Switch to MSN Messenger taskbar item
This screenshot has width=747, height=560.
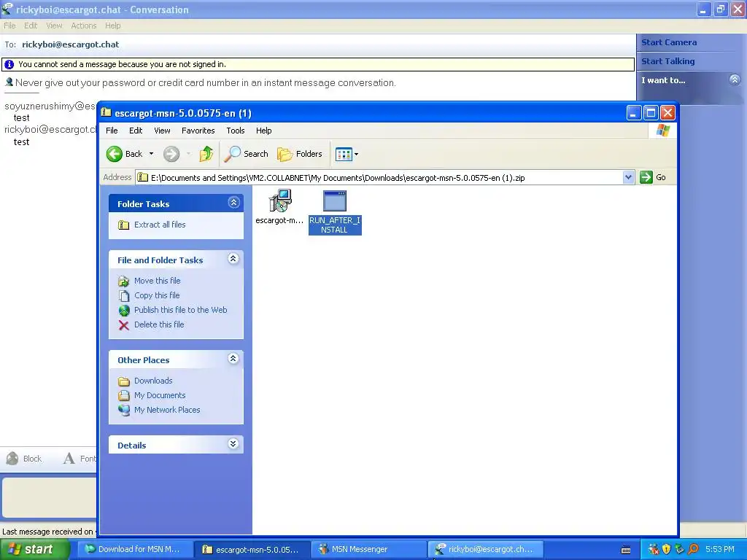click(x=369, y=550)
